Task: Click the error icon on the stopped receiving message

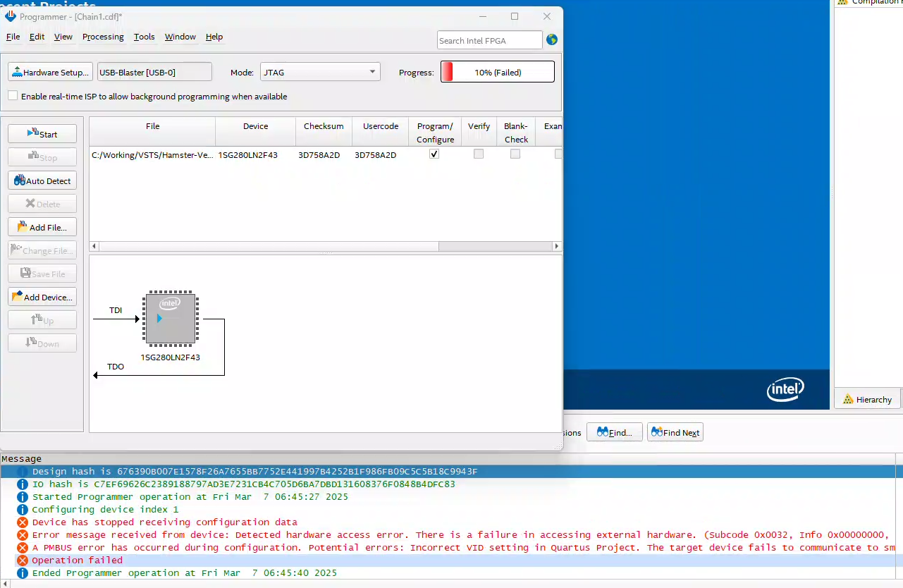Action: tap(22, 522)
